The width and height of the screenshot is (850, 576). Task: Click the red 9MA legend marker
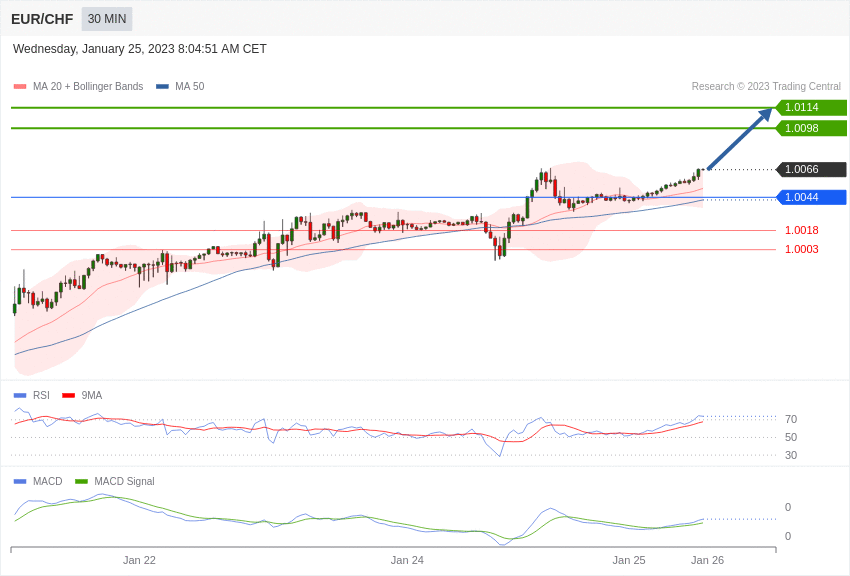(69, 396)
